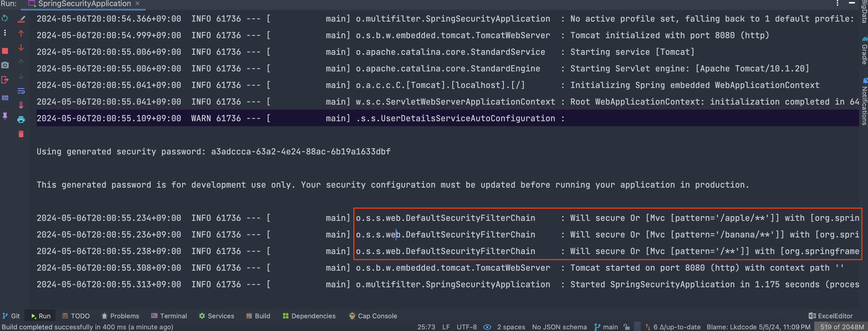This screenshot has height=331, width=868.
Task: Pin the Run tab with pin icon
Action: coord(5,116)
